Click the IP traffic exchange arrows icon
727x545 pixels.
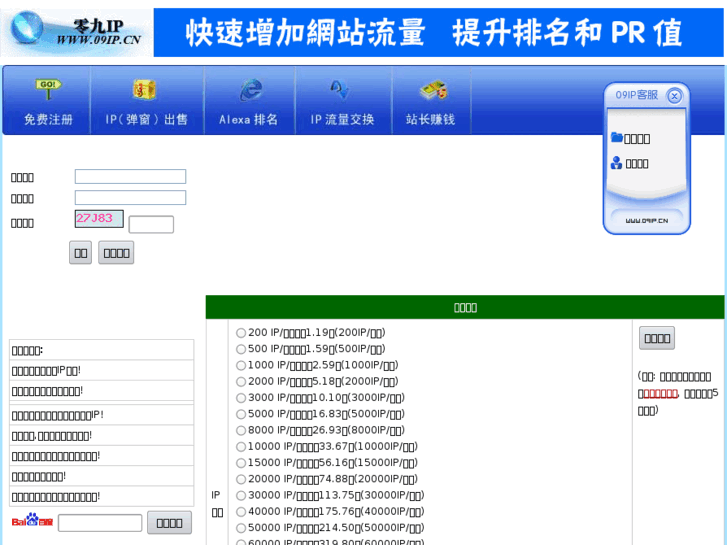click(340, 90)
